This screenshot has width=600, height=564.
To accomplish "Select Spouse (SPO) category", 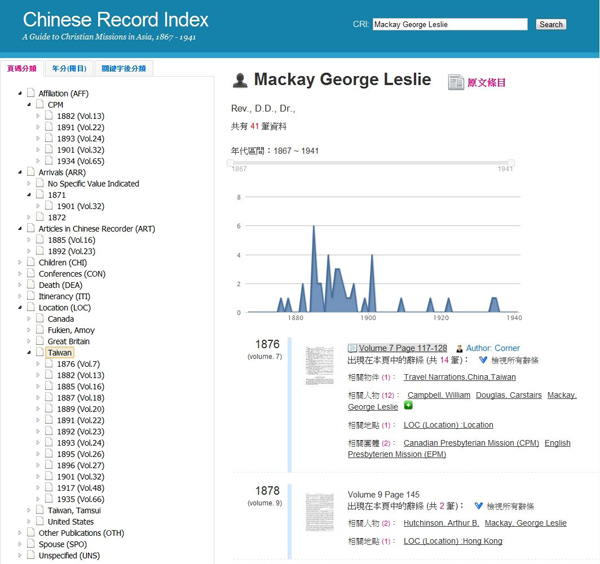I will click(x=67, y=544).
